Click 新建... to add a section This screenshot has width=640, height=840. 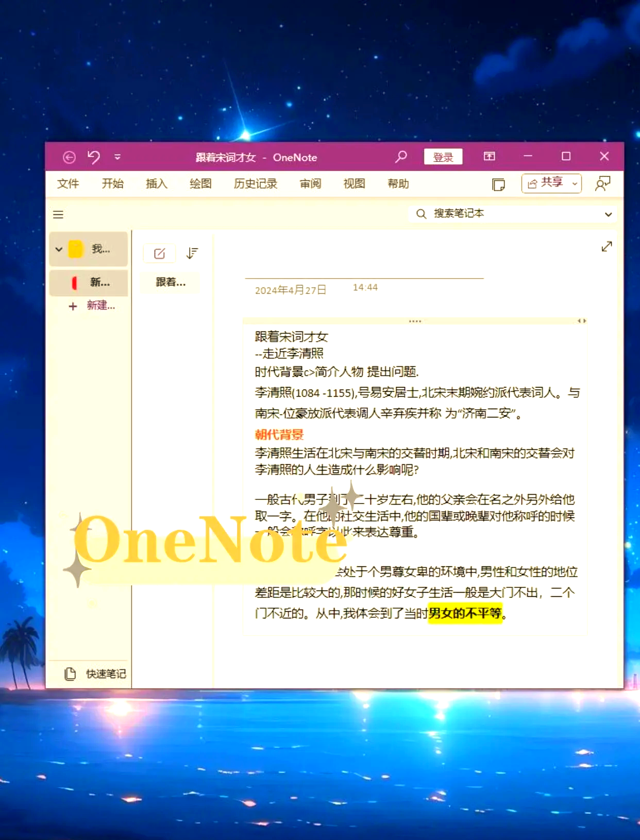pyautogui.click(x=92, y=306)
